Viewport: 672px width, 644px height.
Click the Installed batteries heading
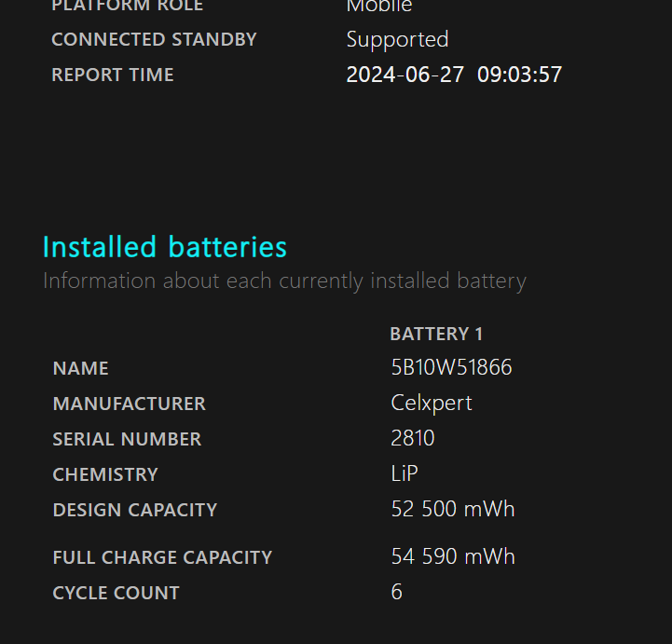165,247
